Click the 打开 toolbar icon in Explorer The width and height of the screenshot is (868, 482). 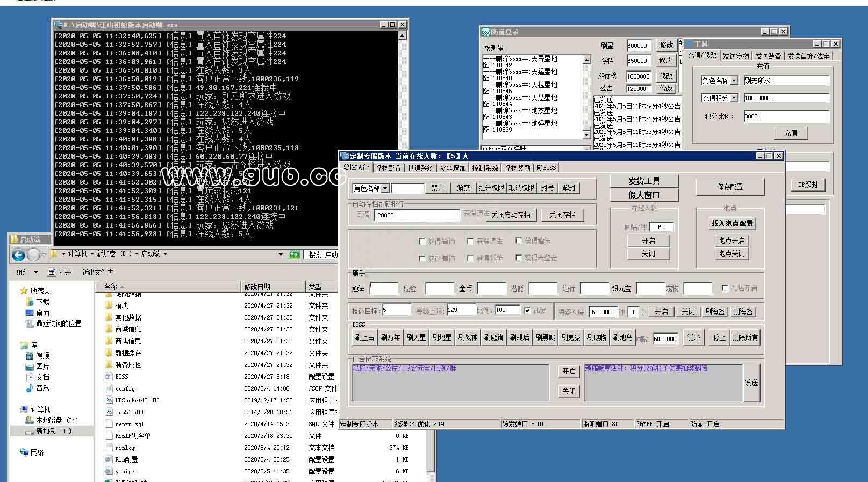[52, 272]
